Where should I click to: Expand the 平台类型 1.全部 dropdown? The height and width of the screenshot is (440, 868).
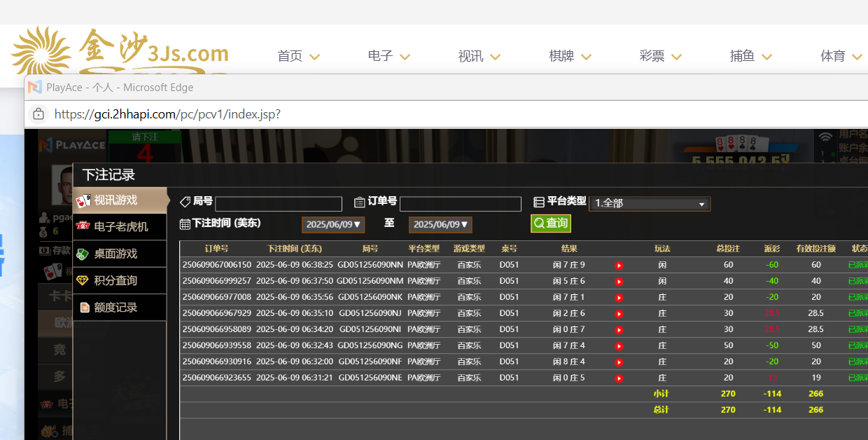649,203
